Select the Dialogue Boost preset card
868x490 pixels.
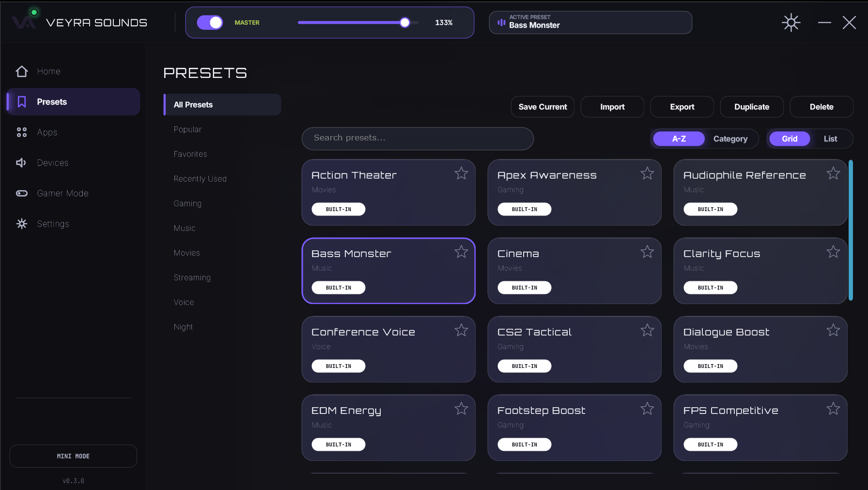point(760,349)
